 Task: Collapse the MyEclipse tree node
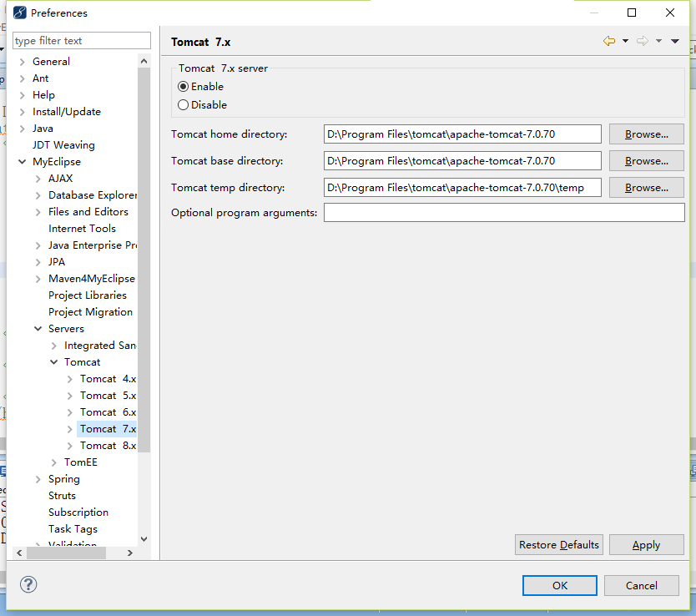coord(23,162)
